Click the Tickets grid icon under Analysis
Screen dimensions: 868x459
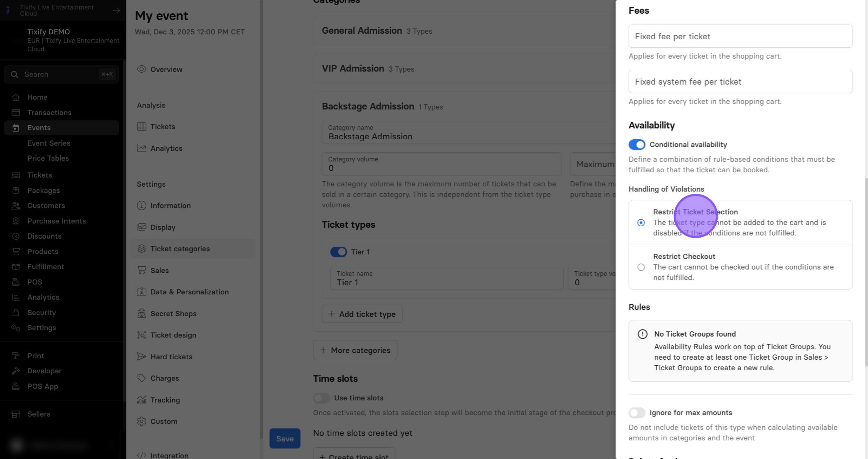tap(141, 127)
